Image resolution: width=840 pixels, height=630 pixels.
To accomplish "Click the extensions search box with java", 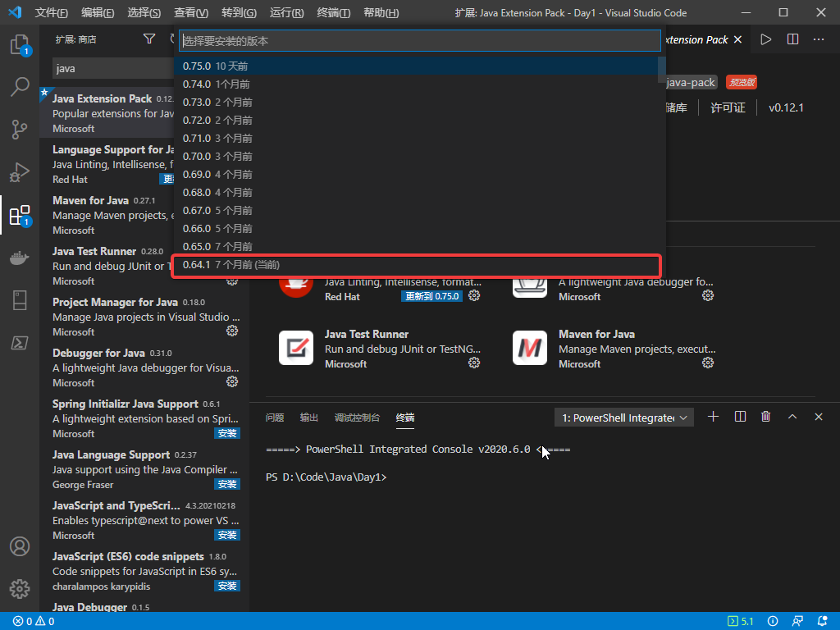I will tap(113, 69).
